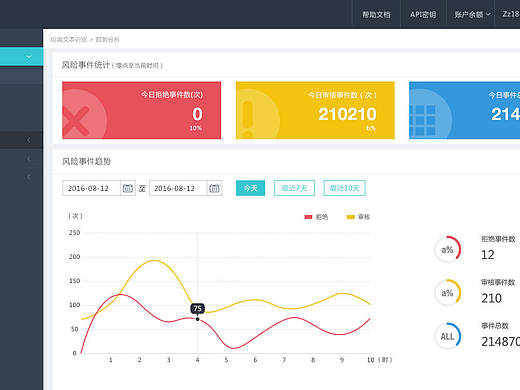Select the 最近7天 last 7 days button
520x390 pixels.
[294, 188]
